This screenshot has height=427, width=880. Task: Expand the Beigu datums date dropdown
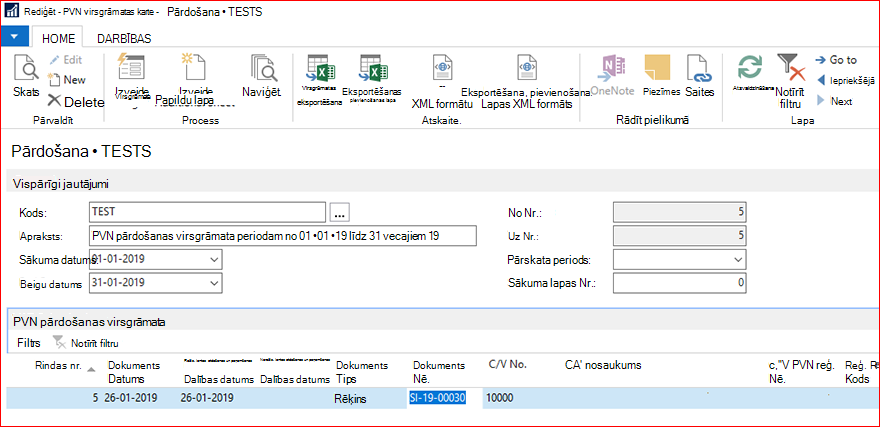[214, 283]
